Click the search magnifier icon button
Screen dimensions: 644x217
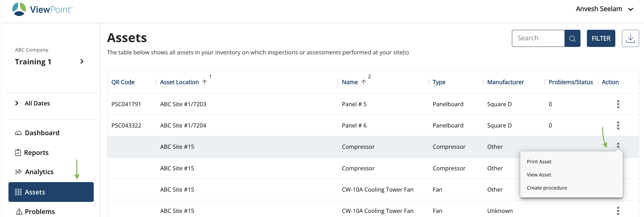(572, 38)
